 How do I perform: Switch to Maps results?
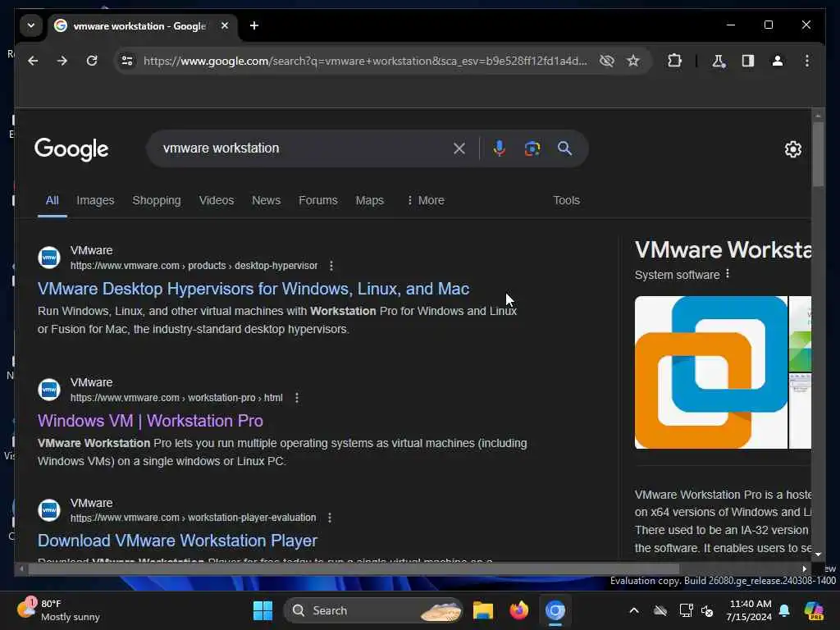point(370,200)
